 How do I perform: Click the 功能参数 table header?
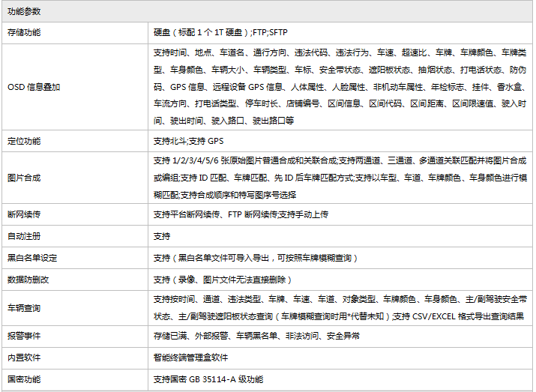(x=24, y=11)
